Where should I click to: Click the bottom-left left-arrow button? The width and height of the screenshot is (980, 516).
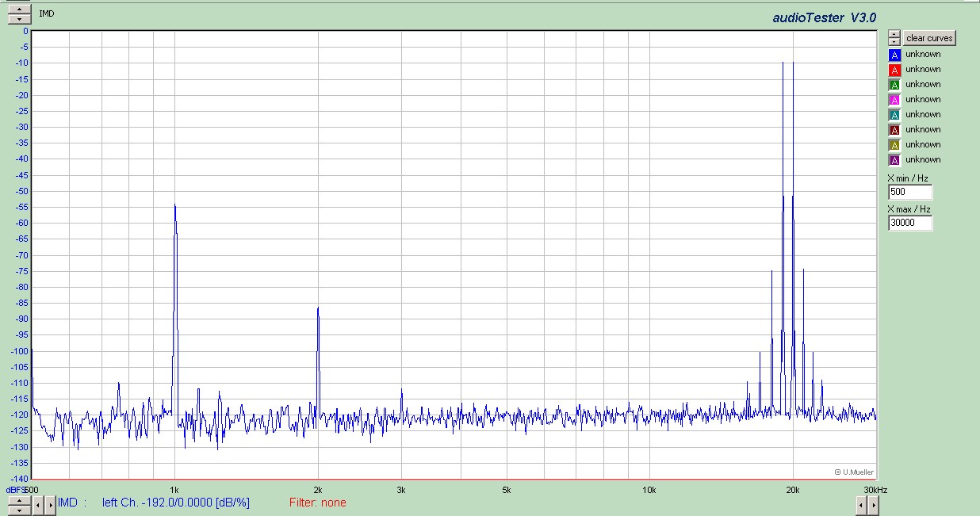pyautogui.click(x=38, y=504)
